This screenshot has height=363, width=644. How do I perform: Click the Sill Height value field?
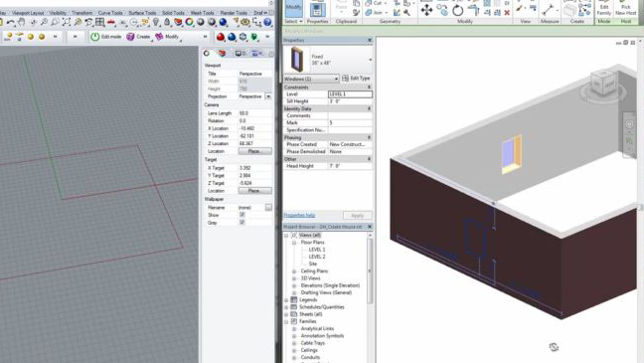(x=350, y=101)
